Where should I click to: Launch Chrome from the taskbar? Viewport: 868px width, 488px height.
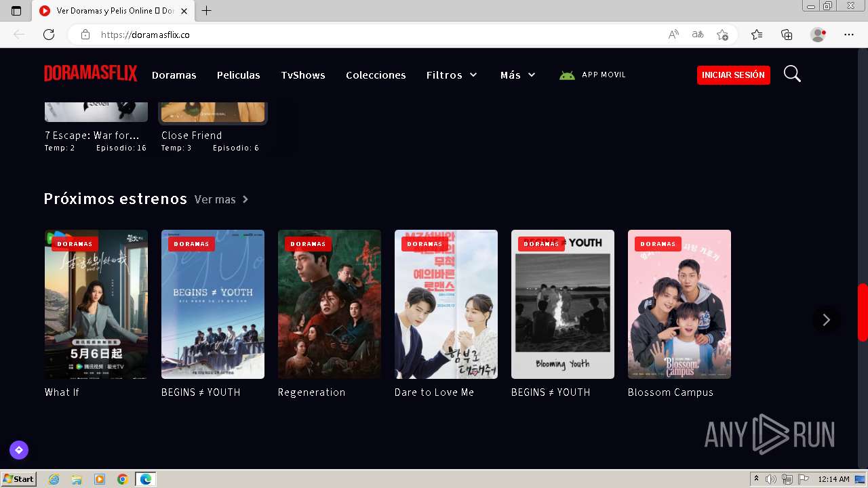[x=123, y=479]
